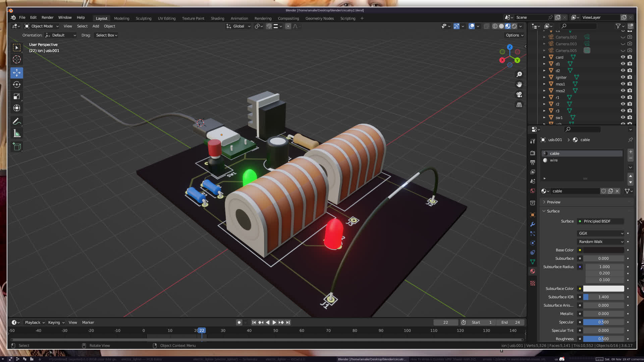Toggle camera view in viewport
The width and height of the screenshot is (644, 362).
[x=519, y=95]
